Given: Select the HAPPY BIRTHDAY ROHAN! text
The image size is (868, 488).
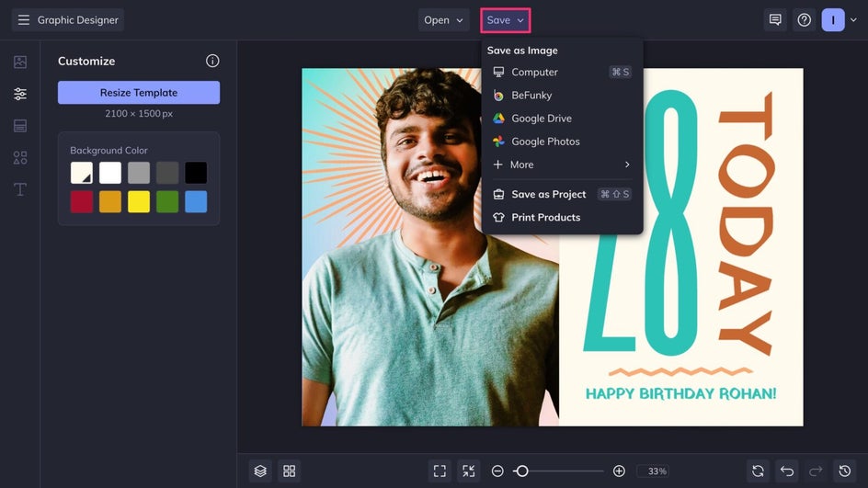Looking at the screenshot, I should pyautogui.click(x=681, y=393).
